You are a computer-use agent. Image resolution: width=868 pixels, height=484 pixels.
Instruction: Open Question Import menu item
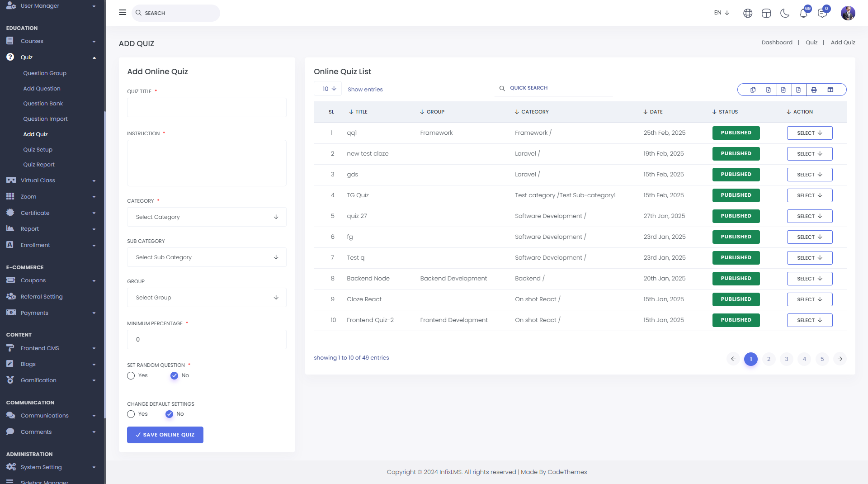coord(45,119)
